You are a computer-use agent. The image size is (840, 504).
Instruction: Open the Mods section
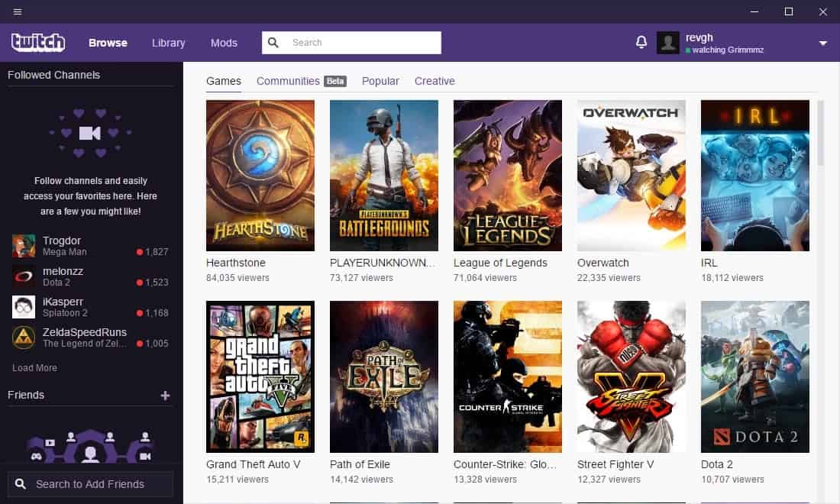224,43
